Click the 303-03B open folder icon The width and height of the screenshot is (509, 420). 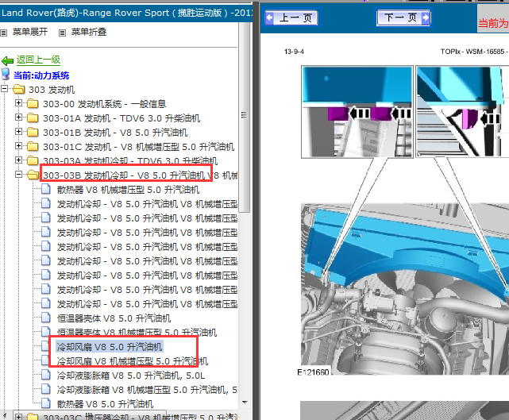pyautogui.click(x=33, y=175)
